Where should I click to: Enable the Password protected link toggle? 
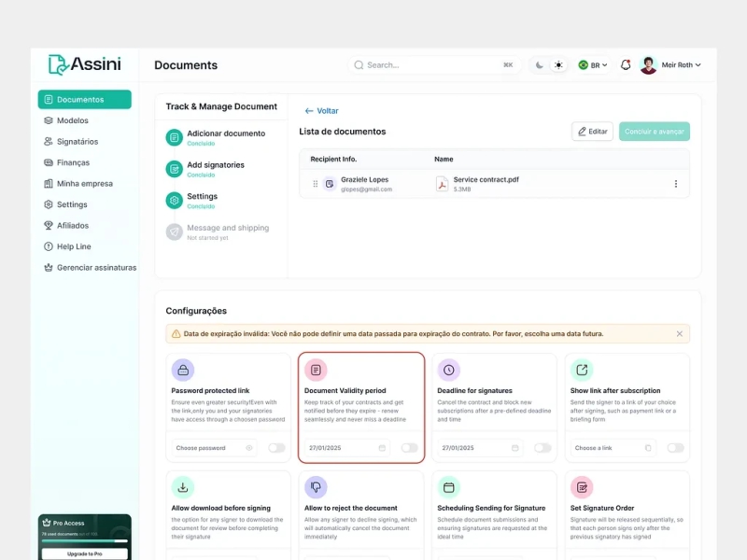[x=276, y=448]
